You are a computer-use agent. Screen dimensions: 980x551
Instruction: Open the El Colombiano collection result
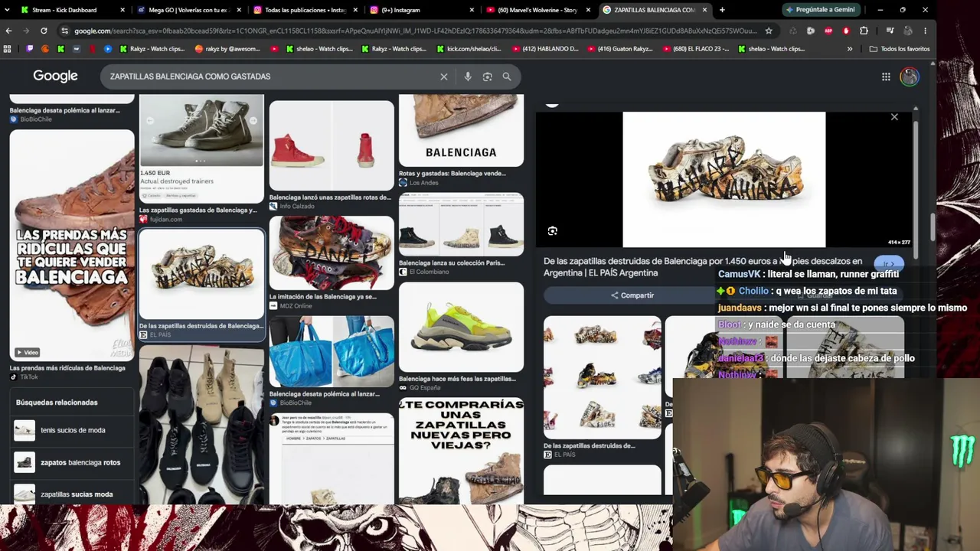coord(461,226)
